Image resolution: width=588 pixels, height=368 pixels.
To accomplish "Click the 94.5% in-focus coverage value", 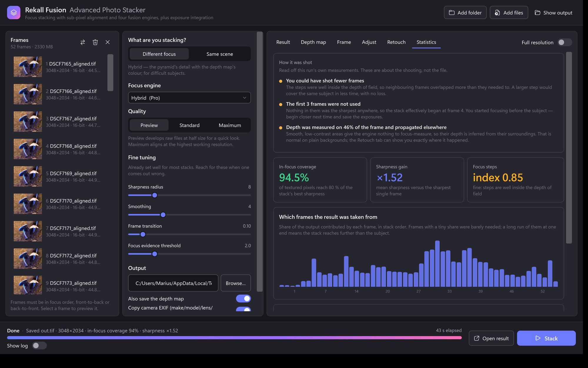I will [x=294, y=177].
